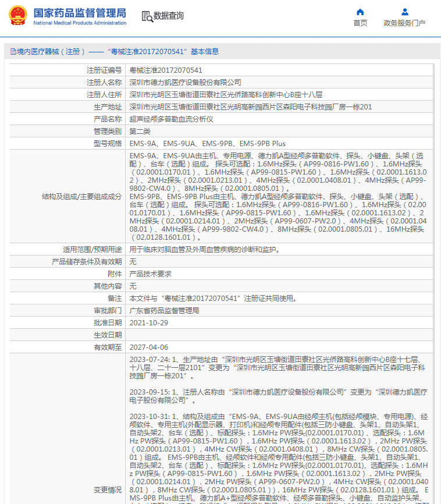This screenshot has height=504, width=441.
Task: Click the data query magnifier icon
Action: [x=147, y=16]
